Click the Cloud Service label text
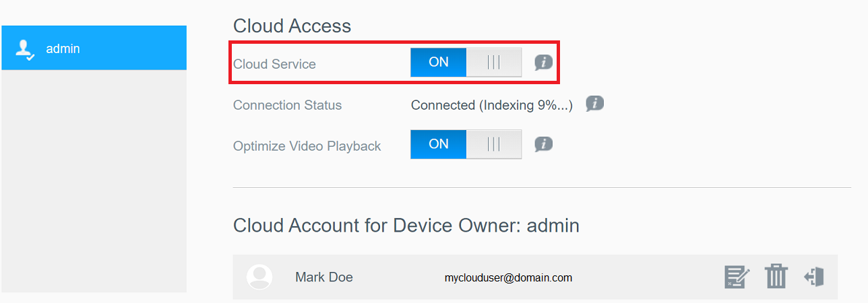 [274, 65]
